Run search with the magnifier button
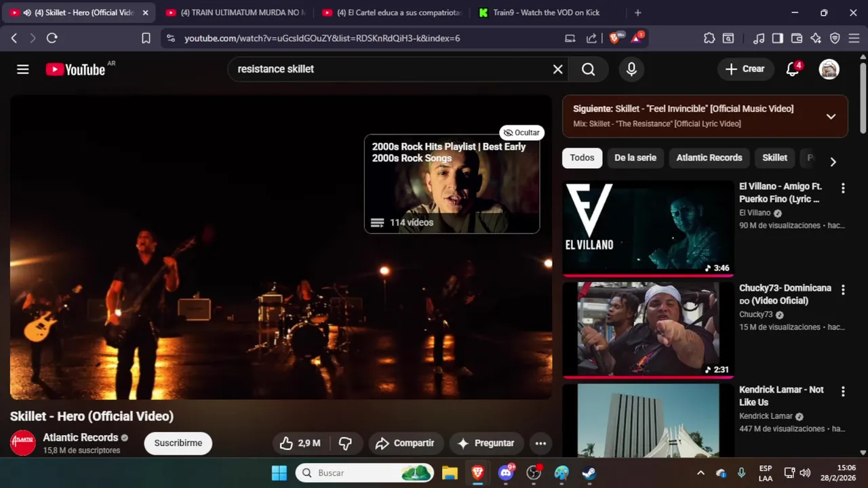The height and width of the screenshot is (488, 868). 588,69
